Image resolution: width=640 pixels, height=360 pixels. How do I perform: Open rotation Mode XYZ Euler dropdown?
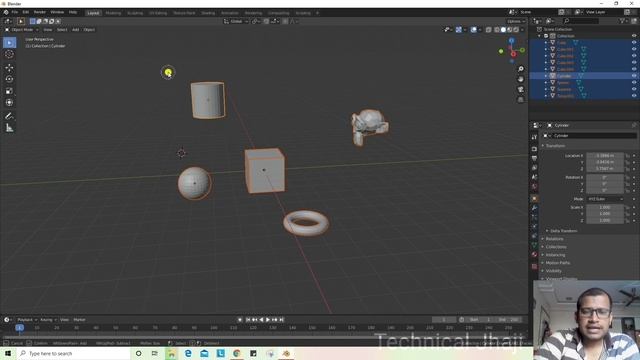tap(605, 199)
